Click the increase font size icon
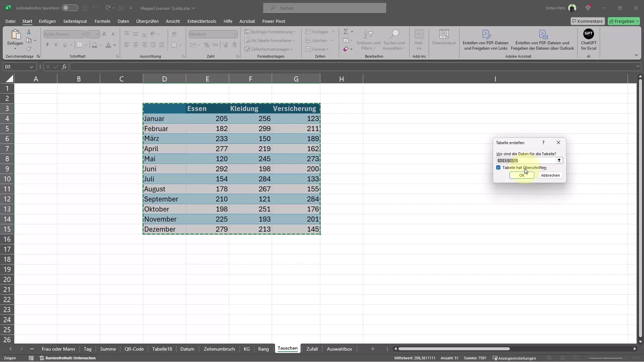This screenshot has width=644, height=362. pyautogui.click(x=104, y=34)
